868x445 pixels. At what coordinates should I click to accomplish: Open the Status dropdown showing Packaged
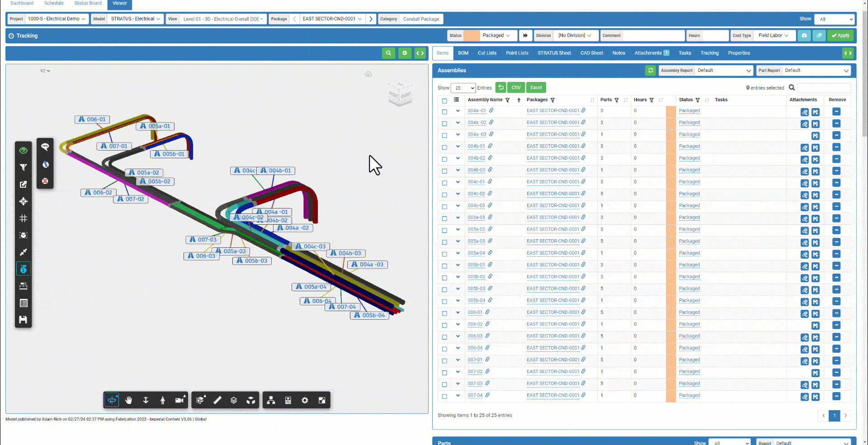tap(496, 35)
